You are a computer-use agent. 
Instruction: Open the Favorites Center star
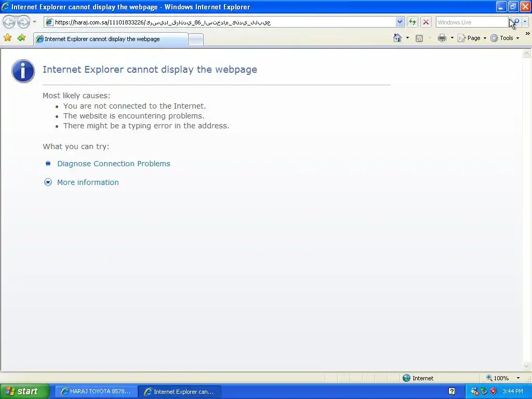pos(7,37)
